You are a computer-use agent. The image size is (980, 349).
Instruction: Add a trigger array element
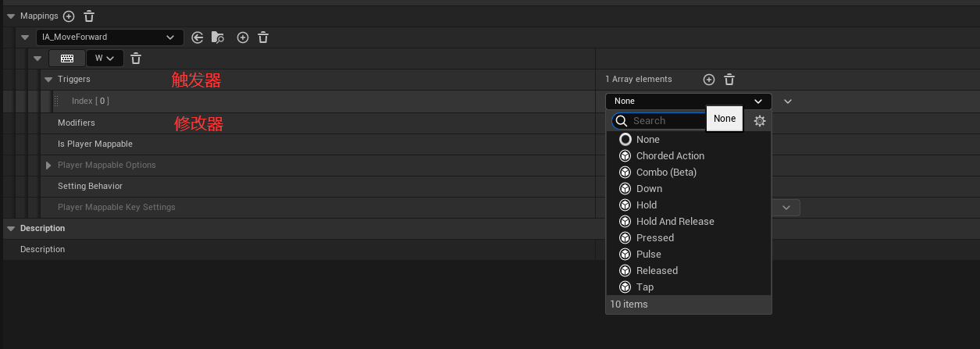point(709,80)
